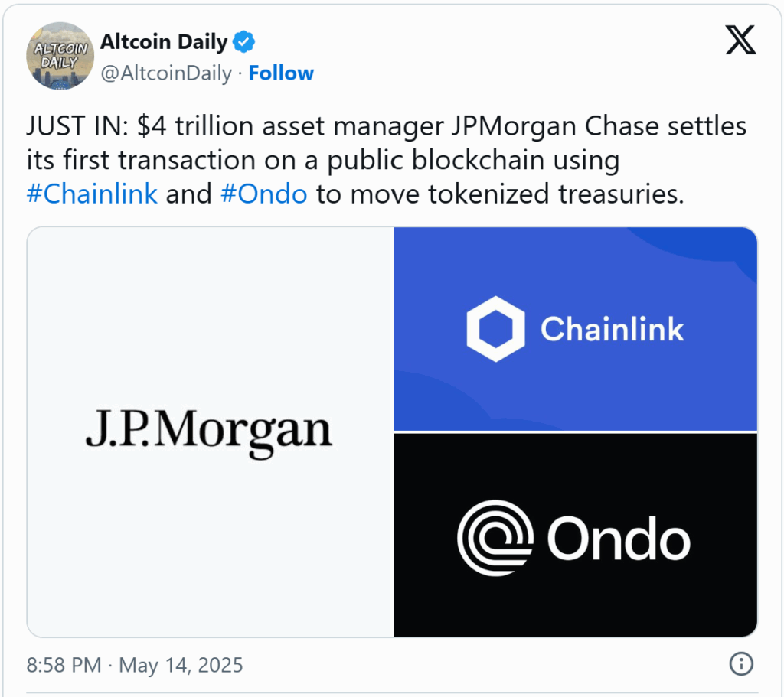The height and width of the screenshot is (697, 784).
Task: Click the Chainlink wordmark text
Action: [x=612, y=329]
